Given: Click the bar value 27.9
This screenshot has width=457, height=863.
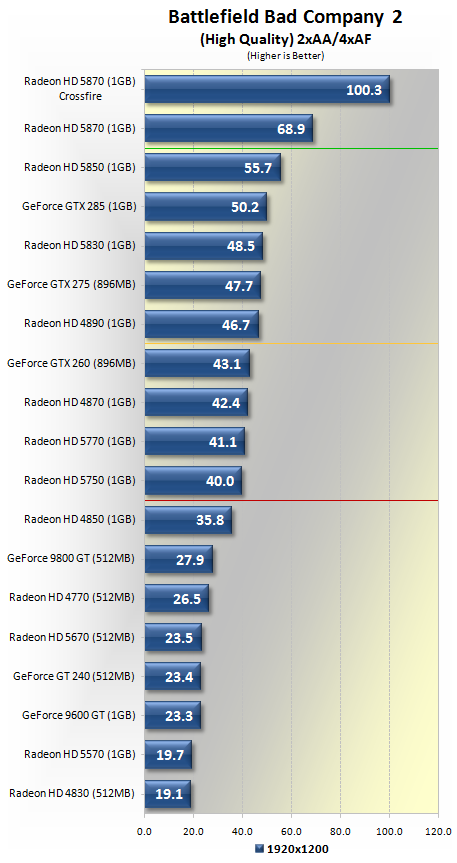Looking at the screenshot, I should coord(190,559).
